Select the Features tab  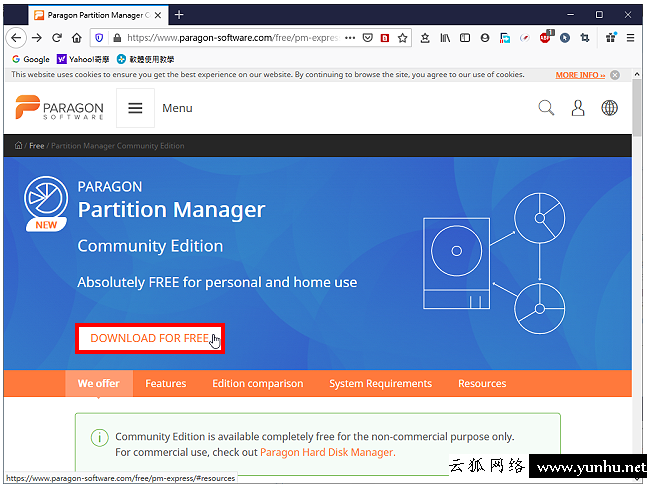(166, 383)
